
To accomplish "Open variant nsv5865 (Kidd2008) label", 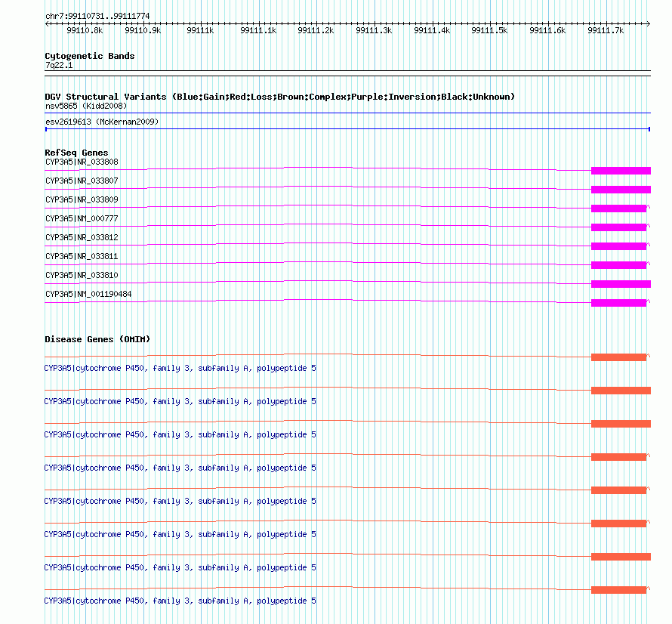I will point(86,106).
